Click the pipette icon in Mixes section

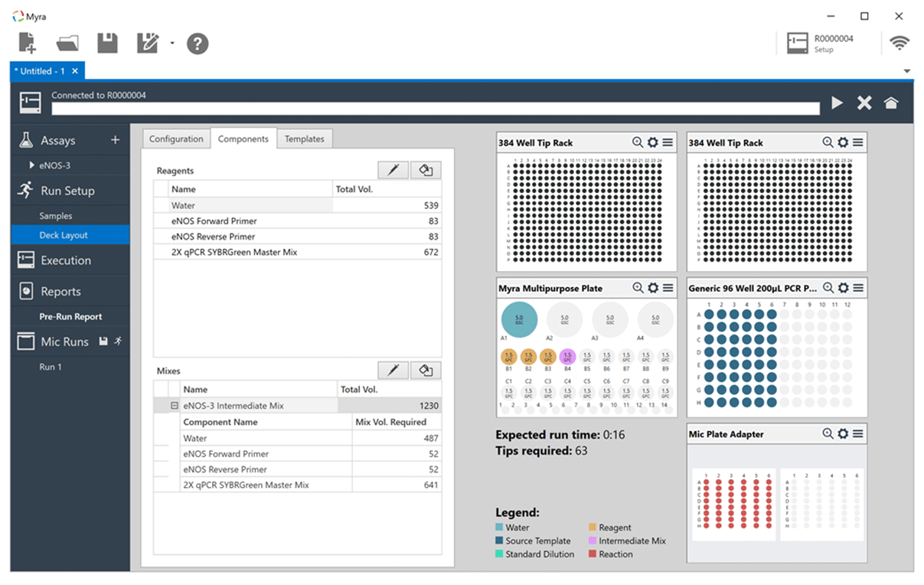pyautogui.click(x=393, y=371)
